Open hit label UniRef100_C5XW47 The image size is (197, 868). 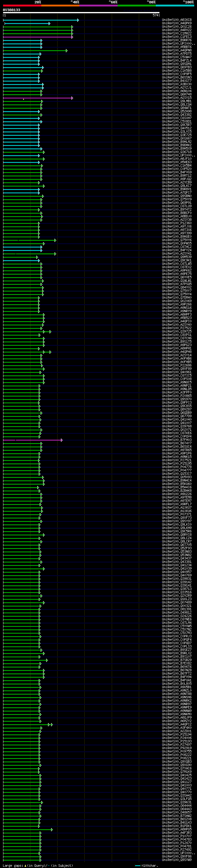coord(177,57)
